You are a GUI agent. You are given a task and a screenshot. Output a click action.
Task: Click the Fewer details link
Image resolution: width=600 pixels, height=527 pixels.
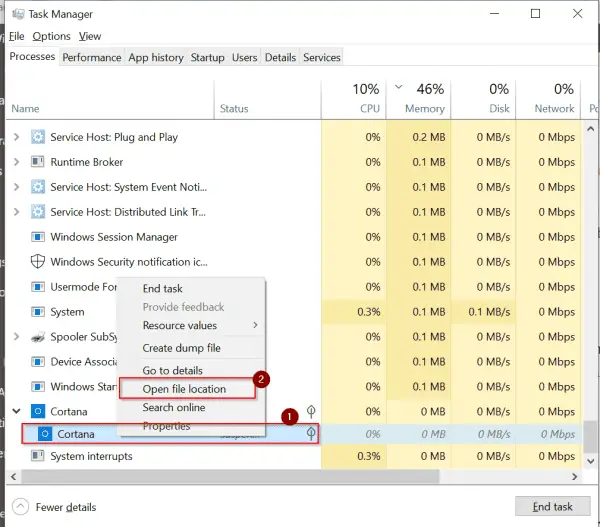pos(66,507)
